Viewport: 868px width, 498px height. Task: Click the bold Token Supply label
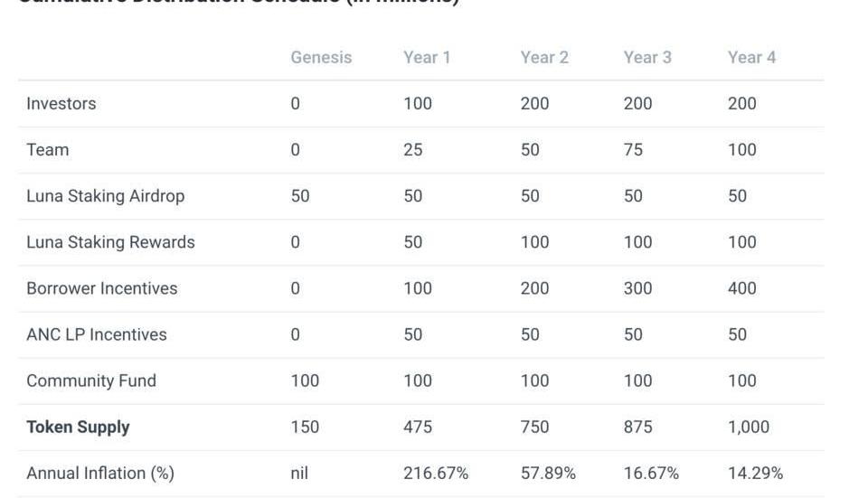(78, 428)
